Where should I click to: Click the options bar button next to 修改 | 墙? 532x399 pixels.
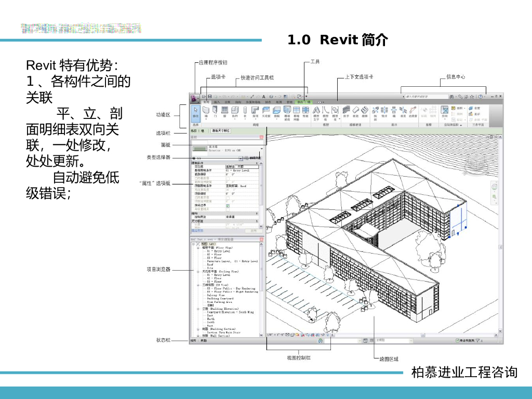tap(221, 130)
